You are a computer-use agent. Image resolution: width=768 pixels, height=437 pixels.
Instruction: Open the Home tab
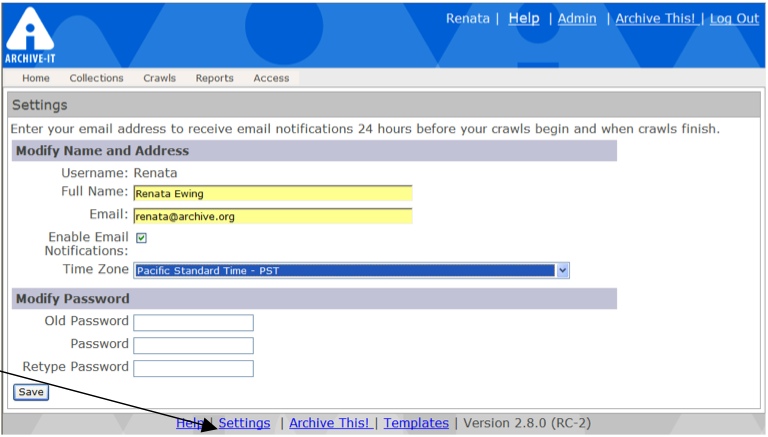[36, 78]
